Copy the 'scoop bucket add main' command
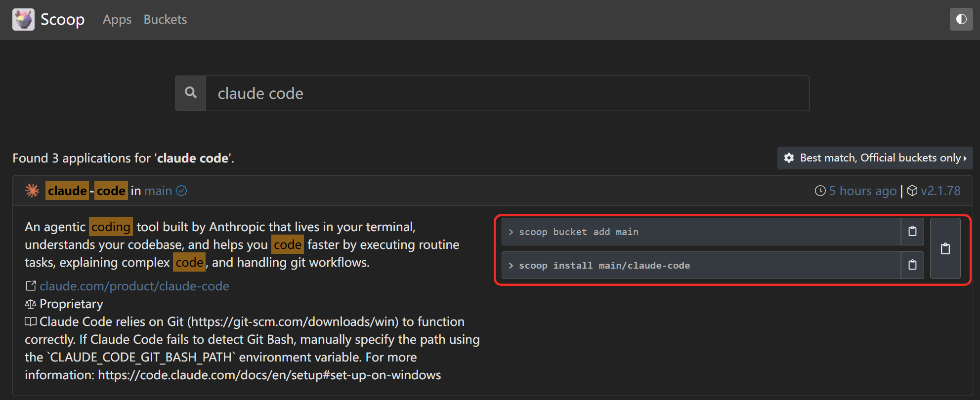 click(x=912, y=232)
